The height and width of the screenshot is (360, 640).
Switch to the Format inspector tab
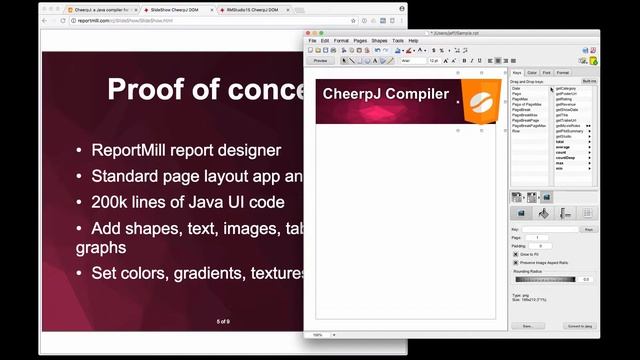[x=562, y=73]
